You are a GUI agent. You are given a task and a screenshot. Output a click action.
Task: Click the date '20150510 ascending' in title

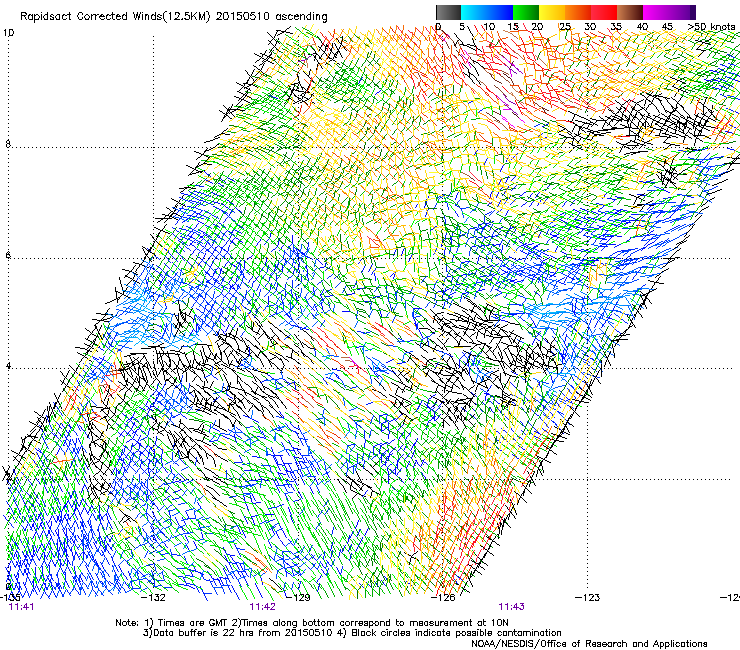point(271,17)
